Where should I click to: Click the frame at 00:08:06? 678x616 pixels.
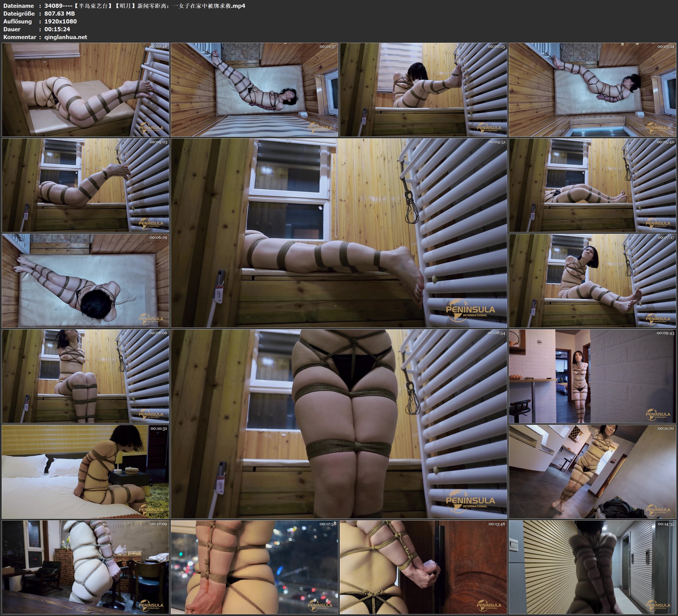point(85,376)
